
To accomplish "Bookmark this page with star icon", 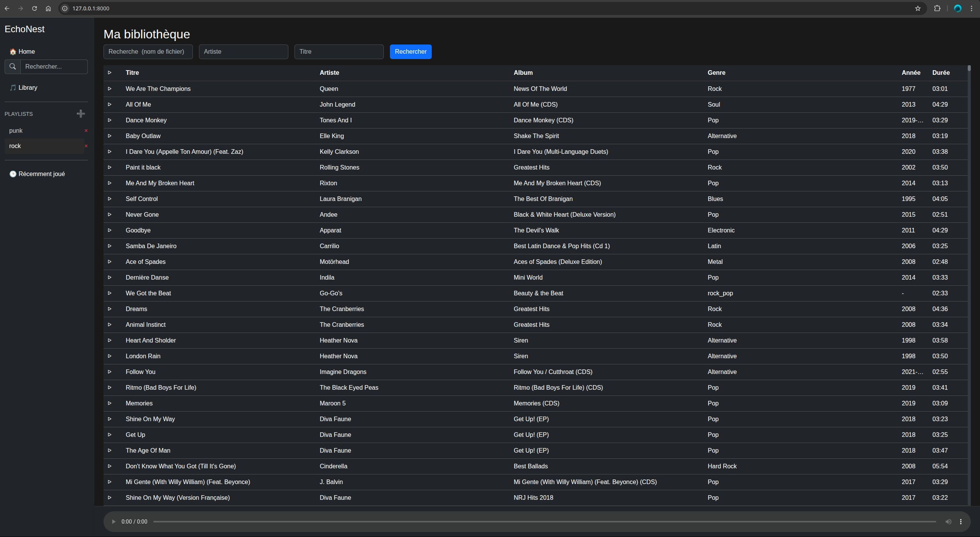I will 918,8.
